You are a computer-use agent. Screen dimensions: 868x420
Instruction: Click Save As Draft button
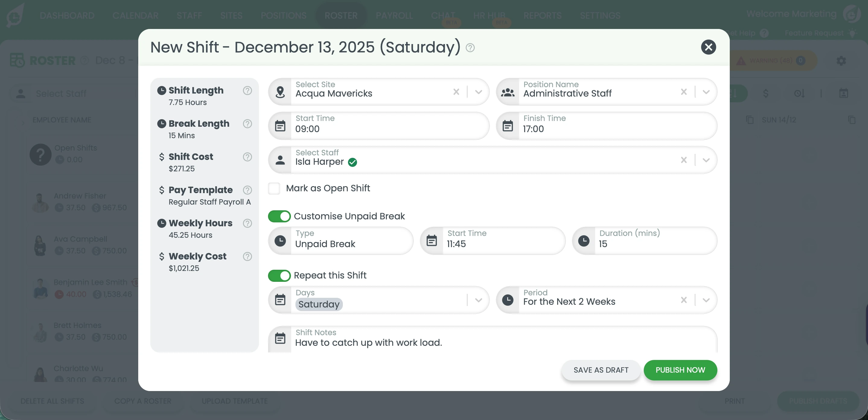pyautogui.click(x=601, y=370)
